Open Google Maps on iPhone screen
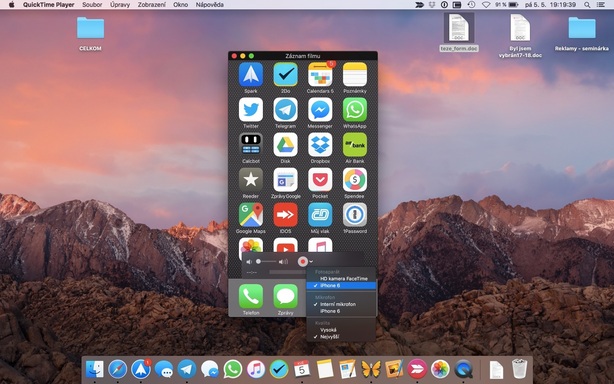Image resolution: width=614 pixels, height=384 pixels. click(x=251, y=215)
